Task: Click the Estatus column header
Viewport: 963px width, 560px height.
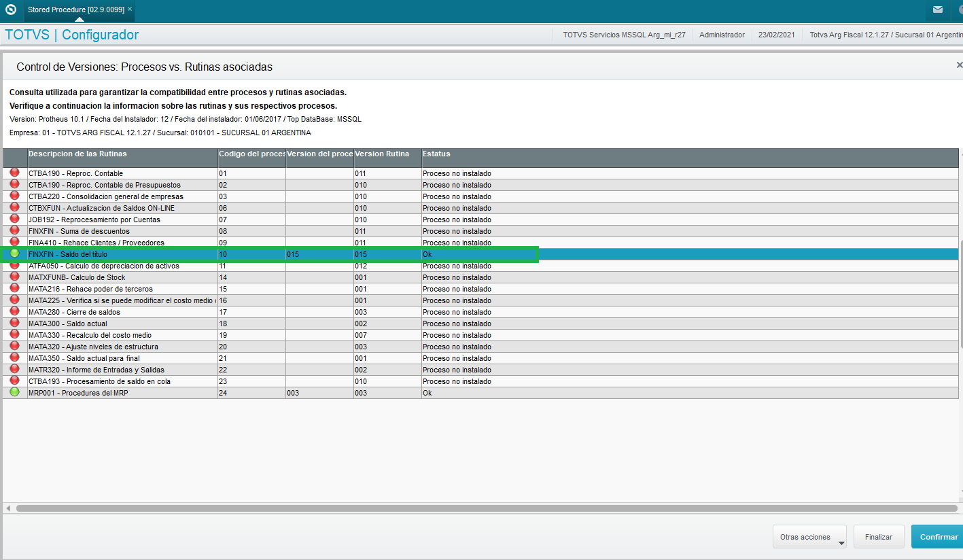Action: point(690,158)
